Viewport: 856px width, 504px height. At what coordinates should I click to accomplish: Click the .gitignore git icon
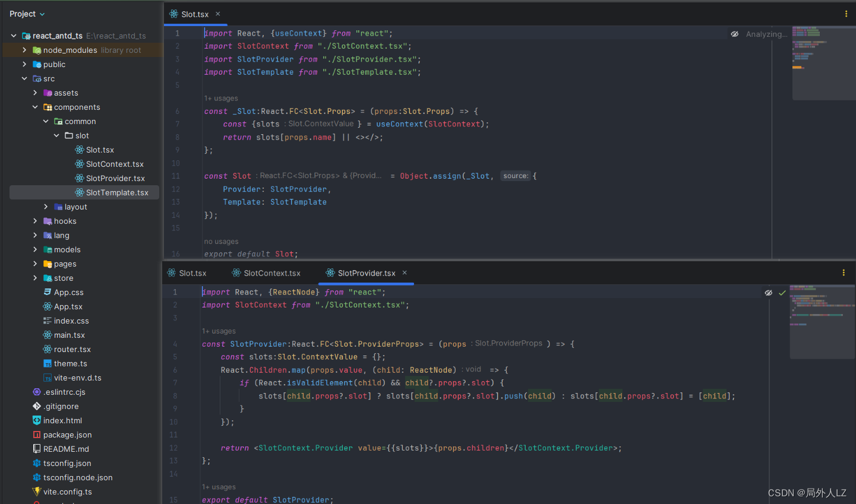pyautogui.click(x=37, y=406)
